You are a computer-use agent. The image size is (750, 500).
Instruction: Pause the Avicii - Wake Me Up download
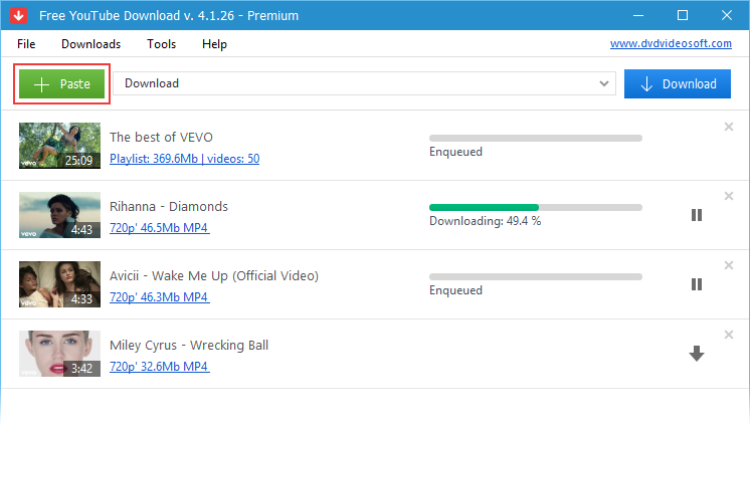pos(696,285)
